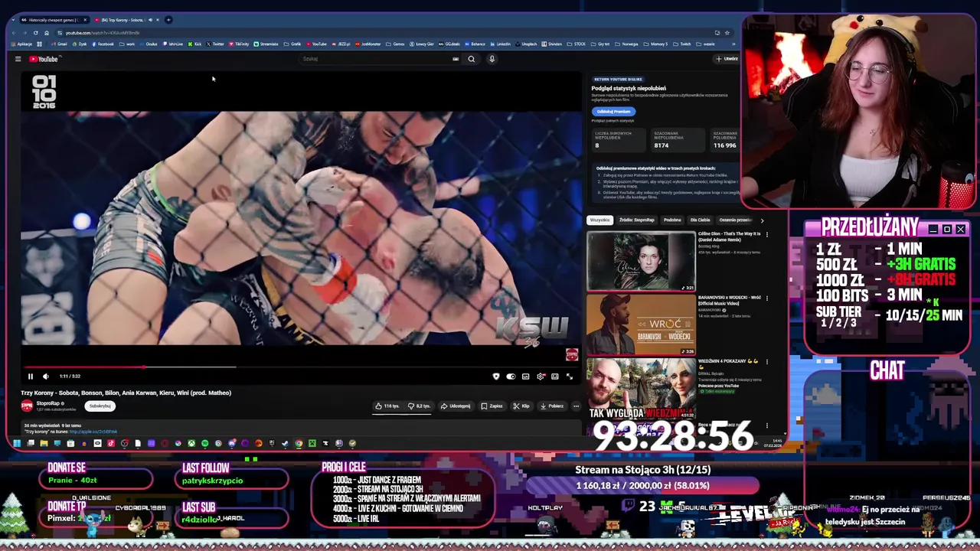
Task: Select the Wszystkie filter chip
Action: [x=599, y=220]
